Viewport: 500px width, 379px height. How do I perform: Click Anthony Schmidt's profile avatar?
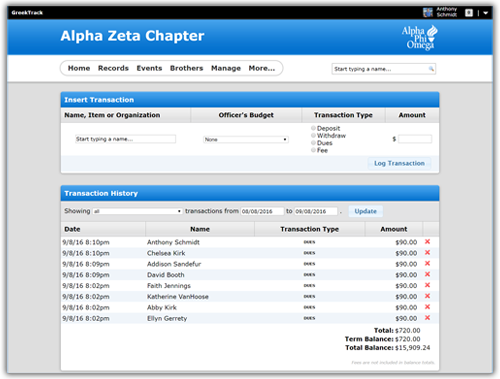pos(428,13)
